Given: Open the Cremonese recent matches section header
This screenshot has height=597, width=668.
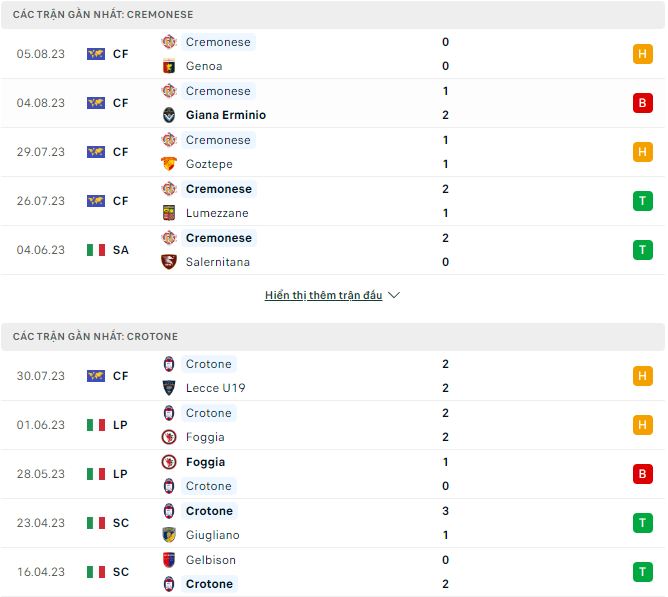Looking at the screenshot, I should tap(104, 15).
